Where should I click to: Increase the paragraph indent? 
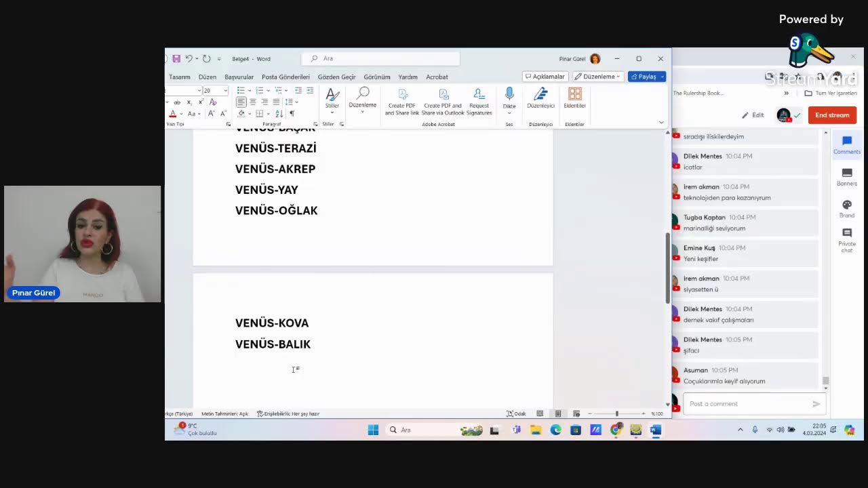pyautogui.click(x=310, y=90)
